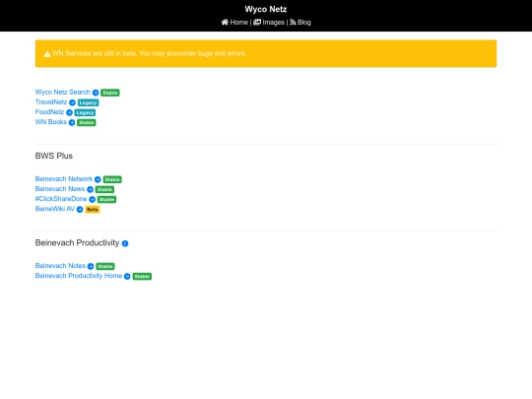Click the arrow icon beside Beinevach Network
The image size is (532, 399).
click(x=98, y=179)
